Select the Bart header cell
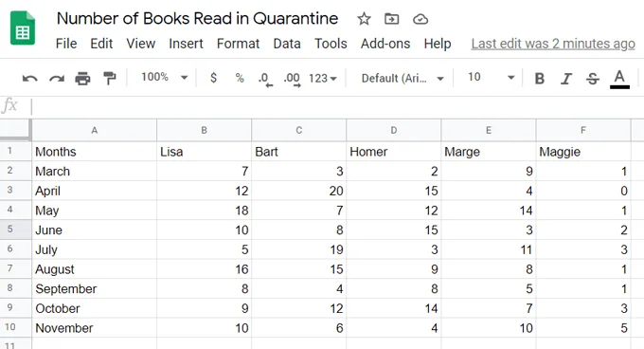 [x=298, y=152]
